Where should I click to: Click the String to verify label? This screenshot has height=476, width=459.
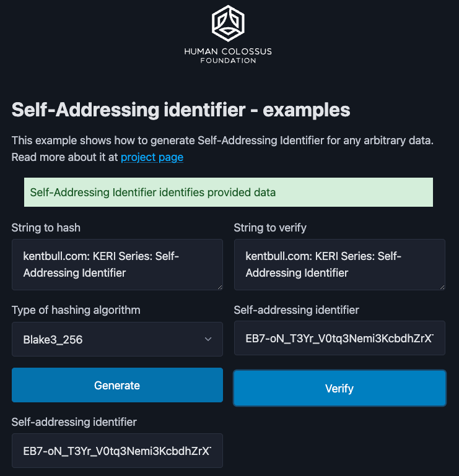pyautogui.click(x=270, y=228)
